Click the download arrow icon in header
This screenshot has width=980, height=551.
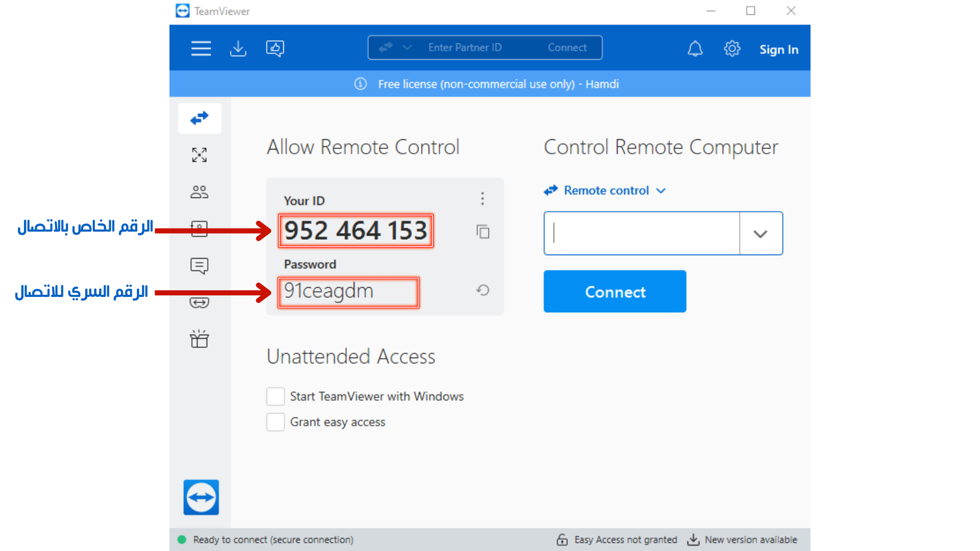click(238, 48)
